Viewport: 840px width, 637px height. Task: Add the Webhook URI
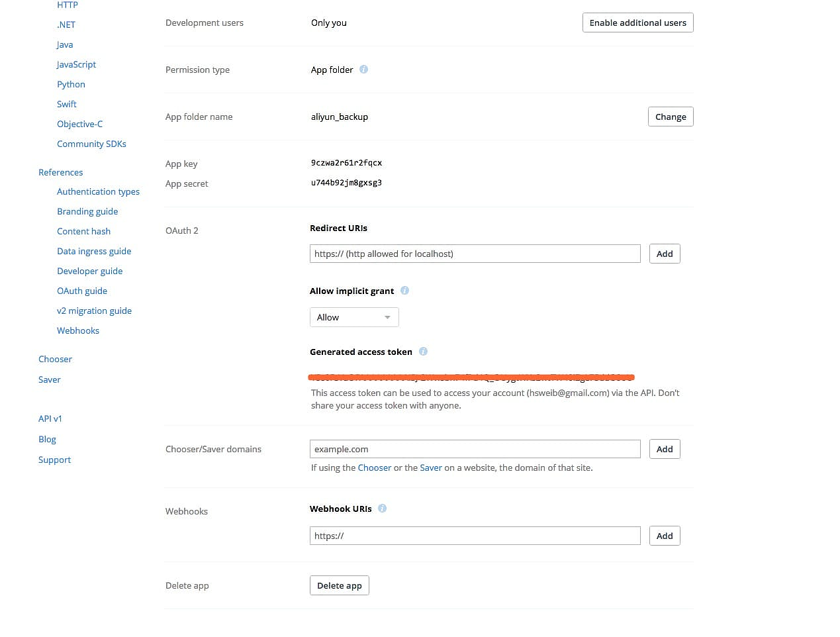click(x=664, y=536)
